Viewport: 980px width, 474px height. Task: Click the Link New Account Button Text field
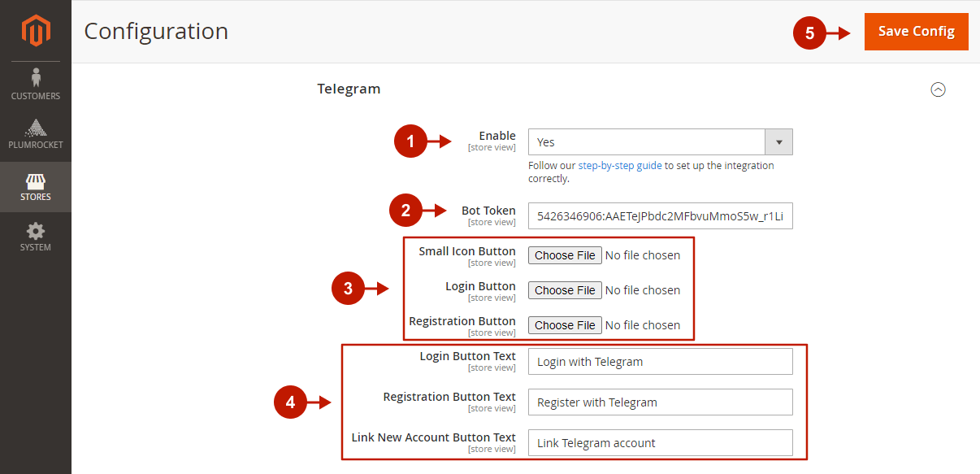[x=660, y=443]
